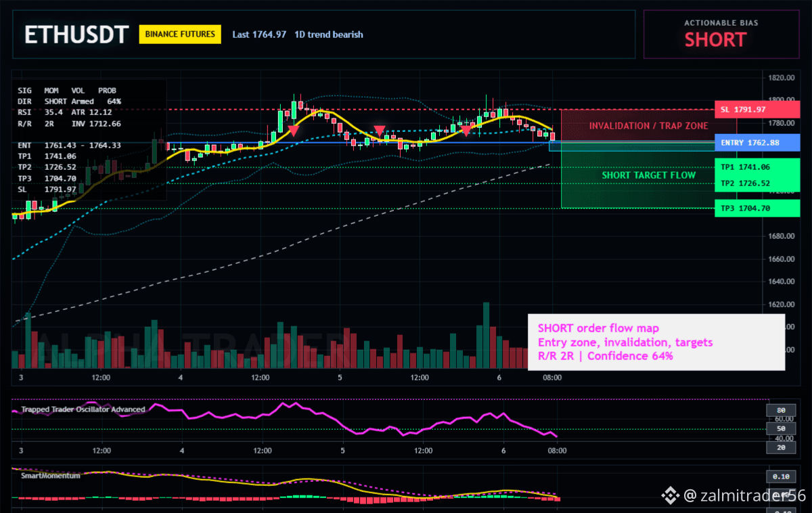Click the 1D trend bearish label
Image resolution: width=812 pixels, height=513 pixels.
[x=329, y=34]
